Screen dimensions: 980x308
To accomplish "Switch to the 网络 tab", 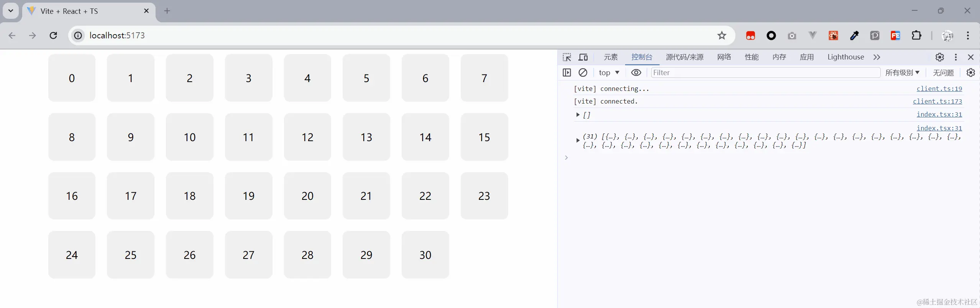I will click(x=724, y=57).
